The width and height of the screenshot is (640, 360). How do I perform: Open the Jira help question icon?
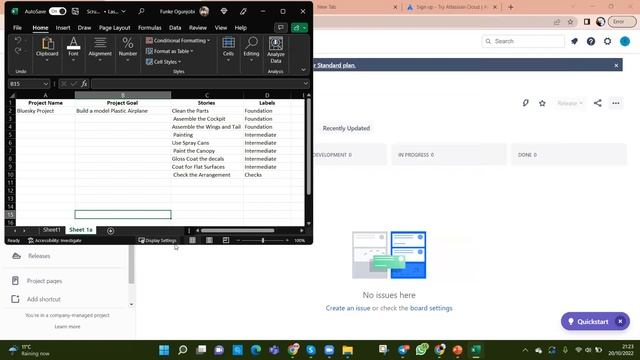591,41
